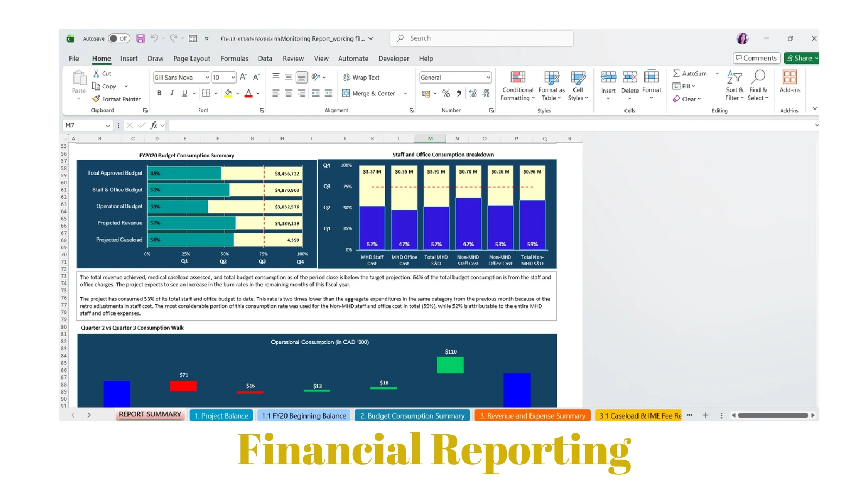Click the Format Painter tool
This screenshot has height=488, width=868.
click(x=117, y=99)
